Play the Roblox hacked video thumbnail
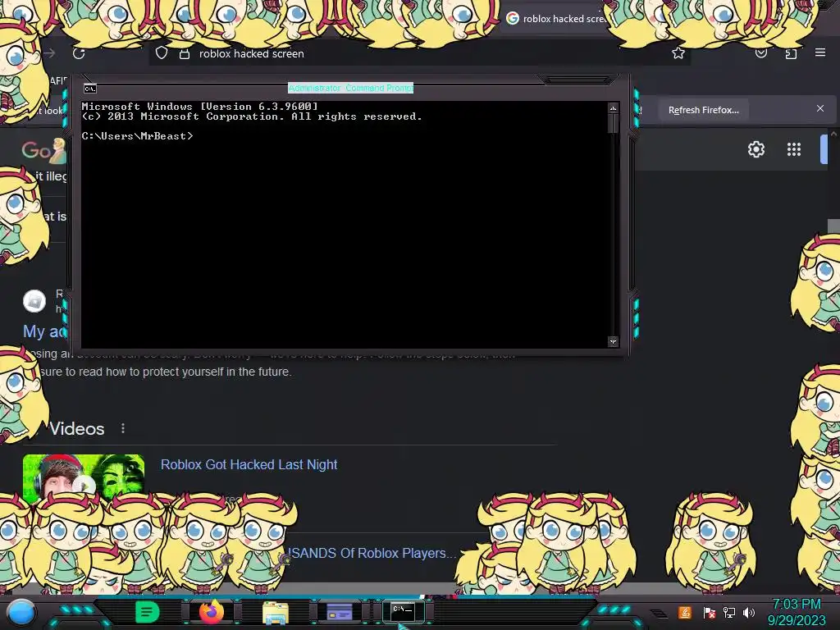840x630 pixels. 84,479
